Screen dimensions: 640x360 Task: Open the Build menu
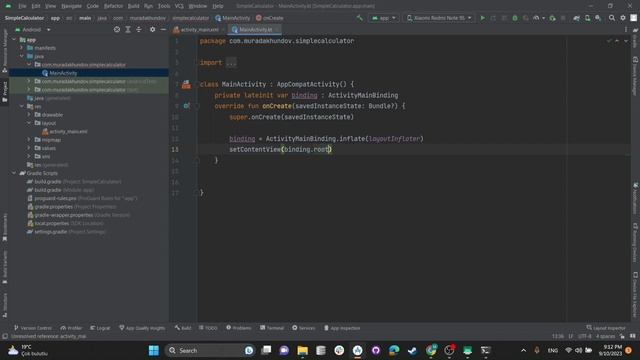(133, 6)
